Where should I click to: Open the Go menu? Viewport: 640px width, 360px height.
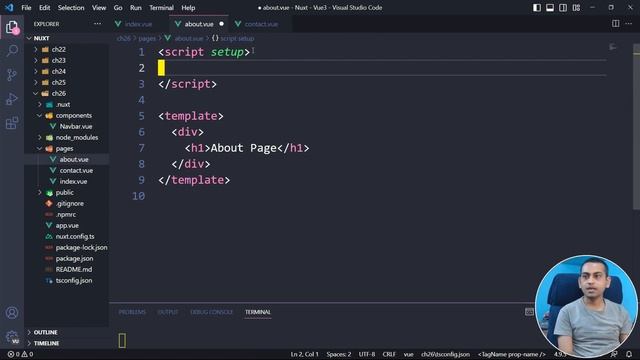(x=118, y=8)
